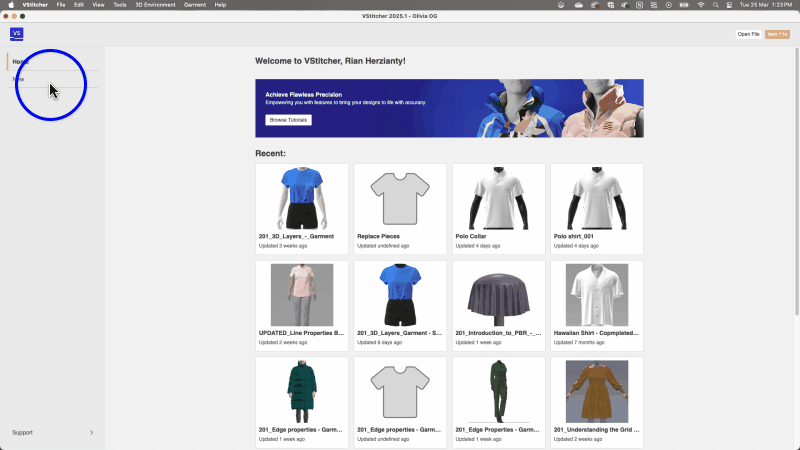
Task: Click the vertical scrollbar on the right
Action: coord(796,181)
